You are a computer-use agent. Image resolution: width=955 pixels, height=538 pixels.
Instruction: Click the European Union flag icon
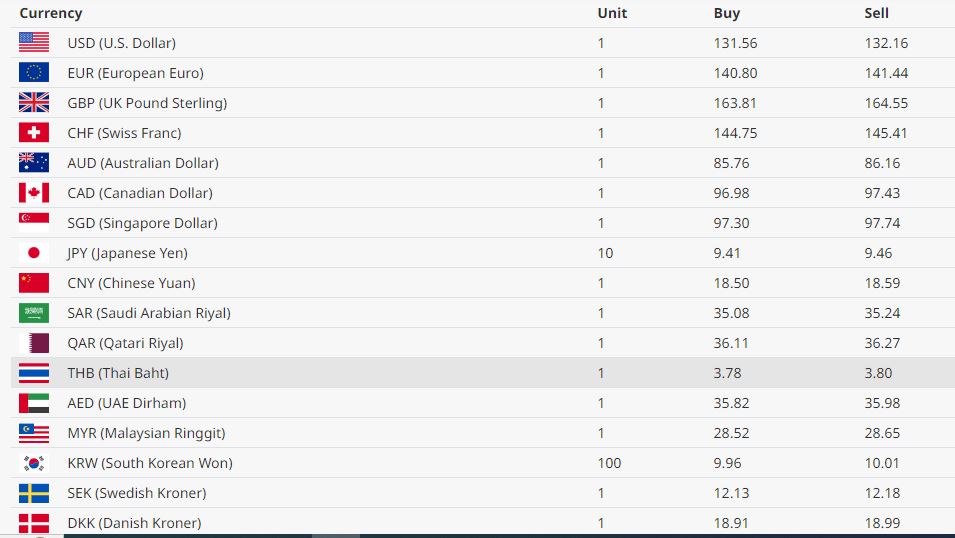tap(34, 73)
